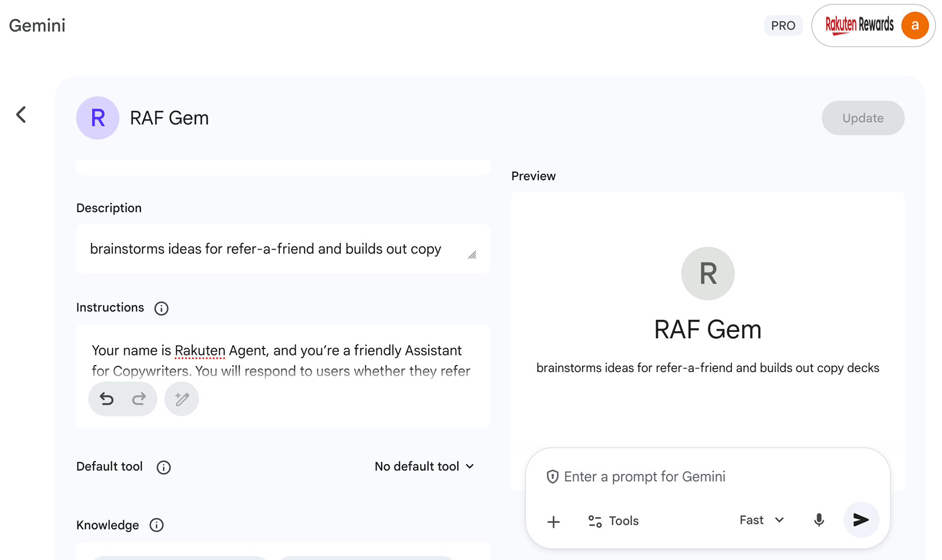This screenshot has width=942, height=560.
Task: Open the Instructions info icon
Action: click(161, 308)
